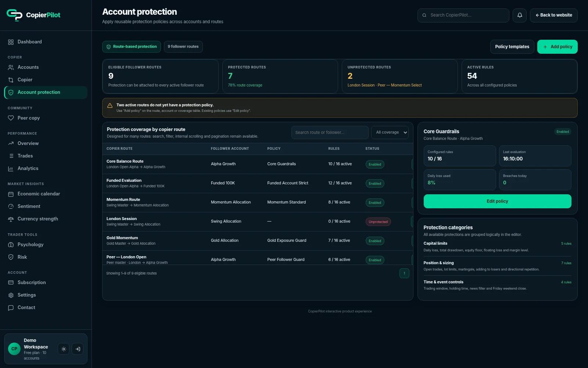Click the Contact chat bubble icon
Screen dimensions: 588x368
11,308
